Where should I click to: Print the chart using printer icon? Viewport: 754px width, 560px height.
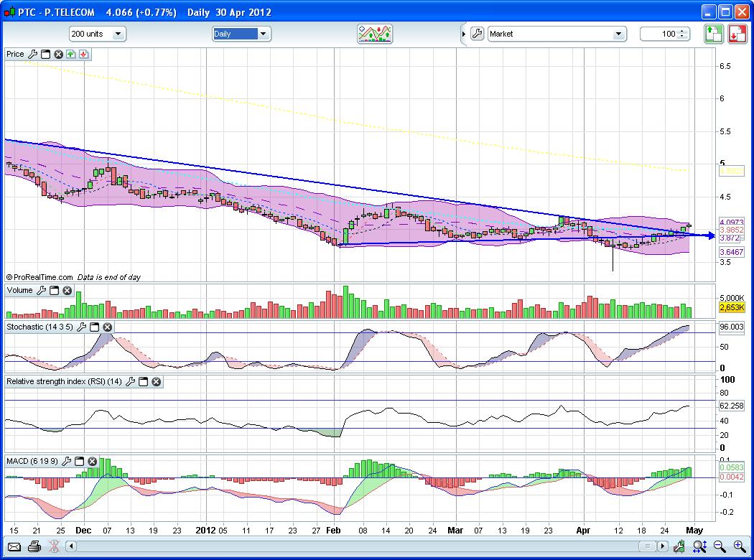click(34, 546)
